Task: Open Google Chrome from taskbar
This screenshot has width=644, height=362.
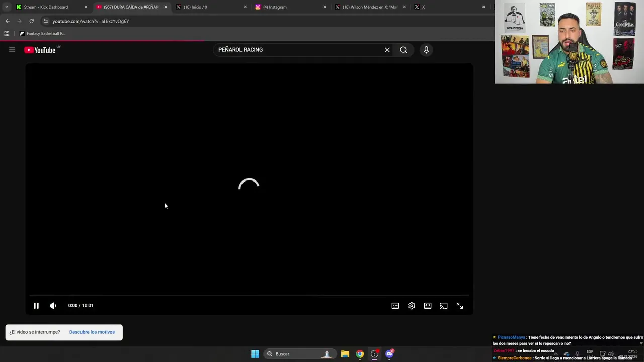Action: click(360, 354)
